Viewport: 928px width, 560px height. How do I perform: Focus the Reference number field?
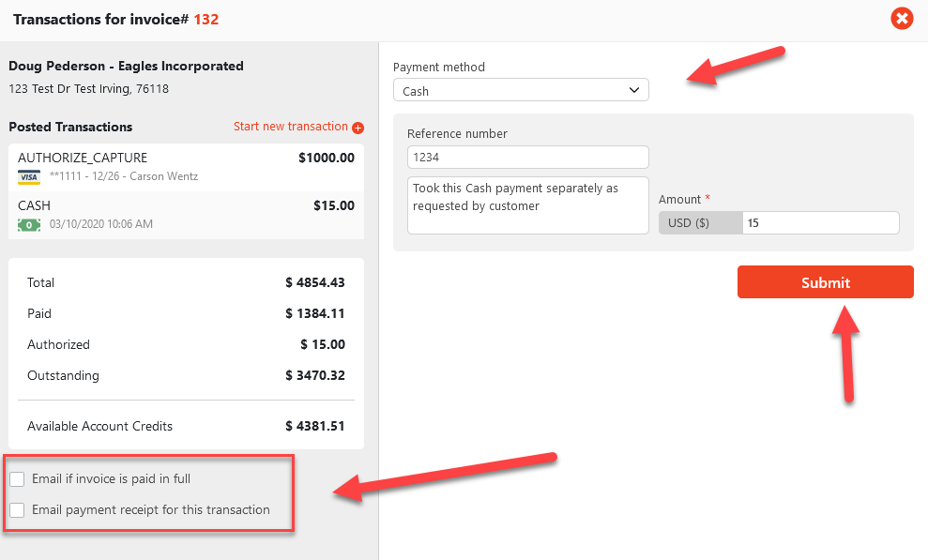[x=527, y=158]
